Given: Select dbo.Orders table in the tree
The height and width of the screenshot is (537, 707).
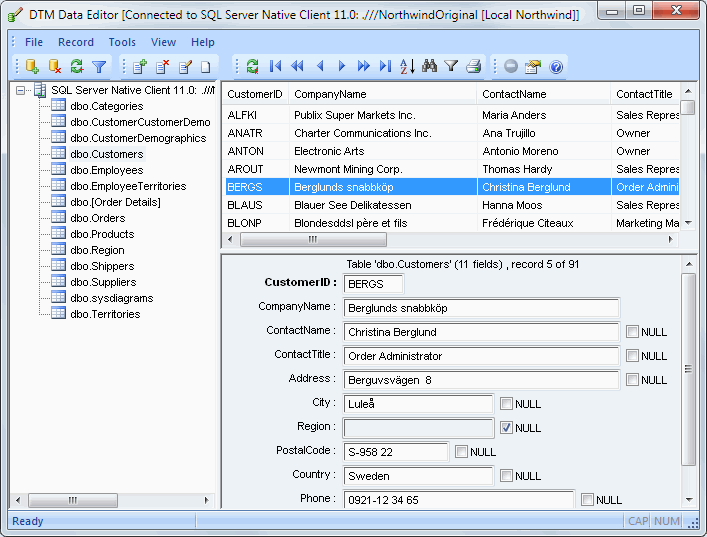Looking at the screenshot, I should pos(97,218).
